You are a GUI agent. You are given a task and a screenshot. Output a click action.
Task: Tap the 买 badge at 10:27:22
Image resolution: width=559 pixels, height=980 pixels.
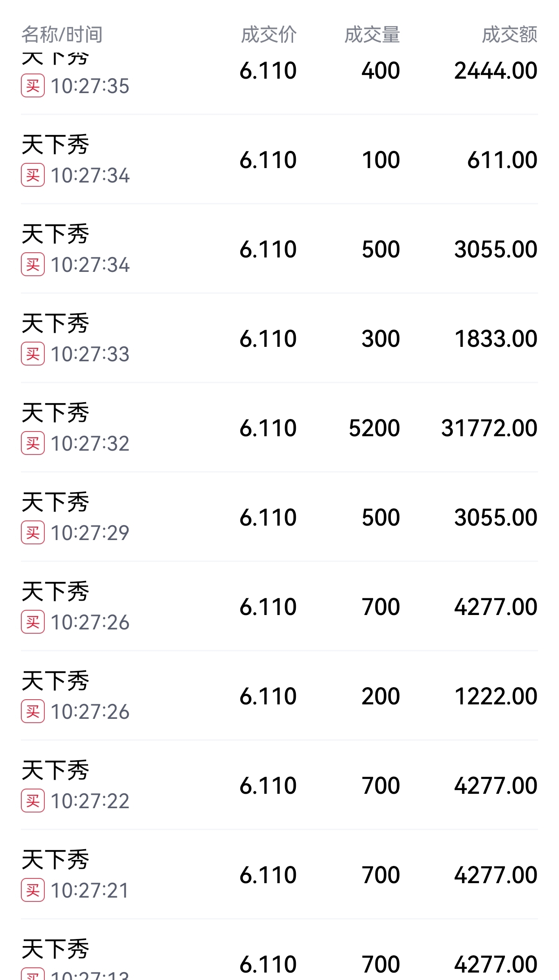click(33, 801)
